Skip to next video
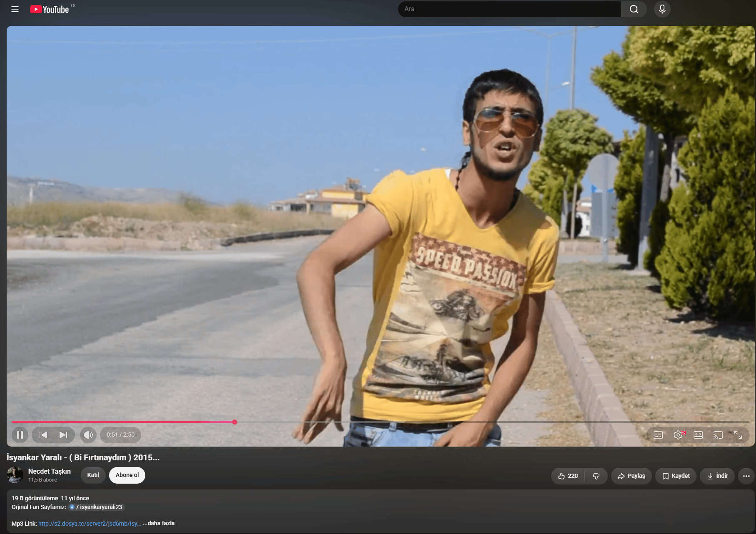This screenshot has height=534, width=756. tap(63, 435)
